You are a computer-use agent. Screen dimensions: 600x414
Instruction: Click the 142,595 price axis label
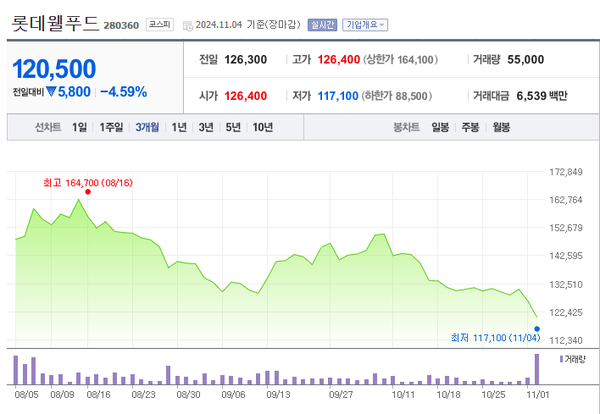click(x=566, y=256)
